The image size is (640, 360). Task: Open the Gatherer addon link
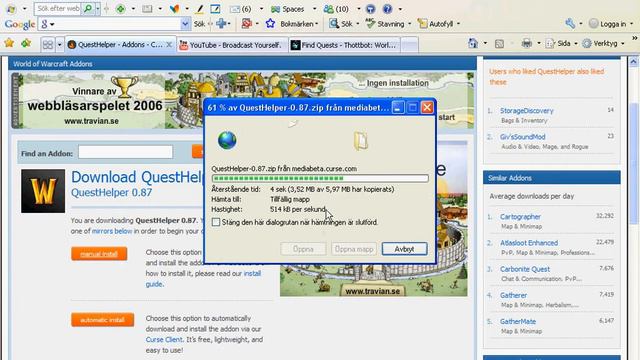pyautogui.click(x=513, y=295)
